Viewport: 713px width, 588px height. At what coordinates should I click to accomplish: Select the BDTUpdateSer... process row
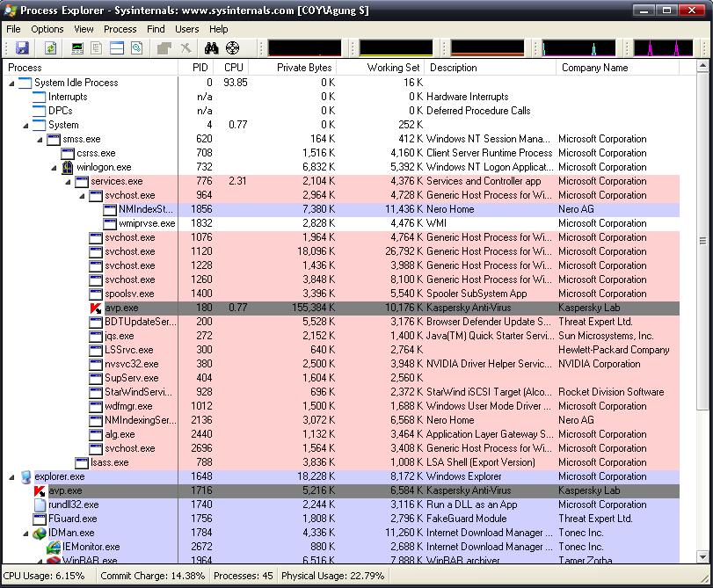coord(341,322)
